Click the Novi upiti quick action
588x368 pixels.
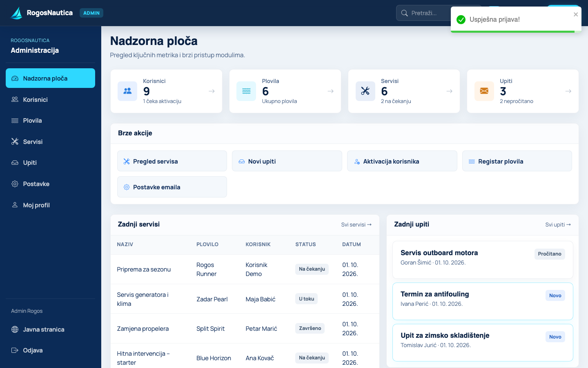[x=287, y=161]
